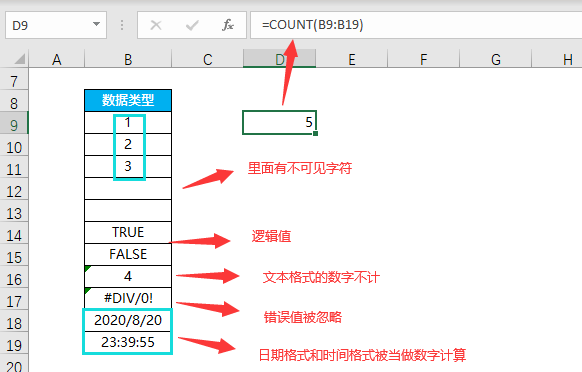Open the Name Box dropdown arrow
Viewport: 582px width, 372px height.
[x=97, y=25]
